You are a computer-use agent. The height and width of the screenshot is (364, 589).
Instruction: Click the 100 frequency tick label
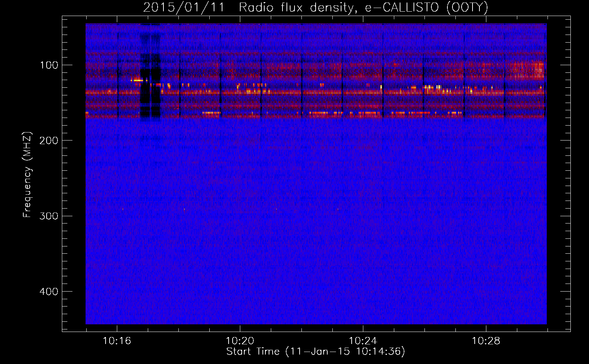[x=49, y=65]
